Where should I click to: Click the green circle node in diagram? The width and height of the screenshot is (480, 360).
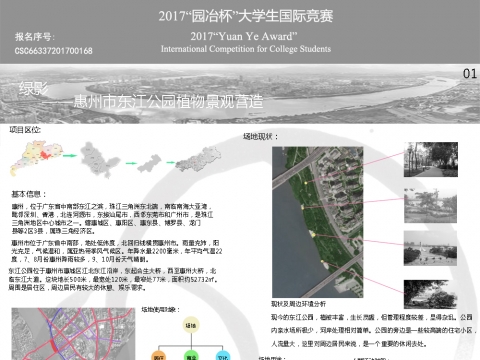(x=191, y=355)
